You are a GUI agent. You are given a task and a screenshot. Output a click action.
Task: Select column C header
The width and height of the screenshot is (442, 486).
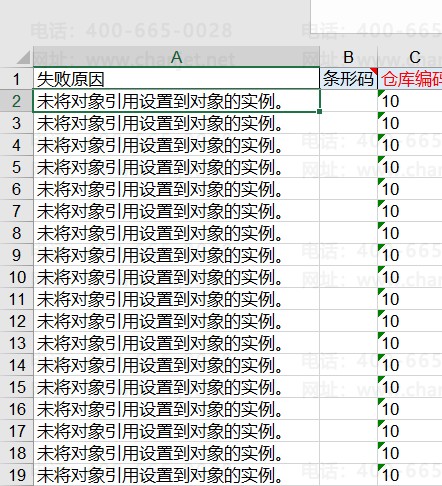click(x=410, y=57)
